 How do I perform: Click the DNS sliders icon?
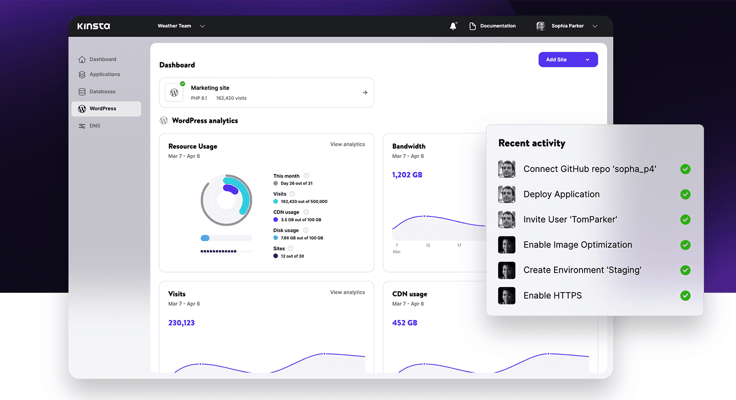82,126
